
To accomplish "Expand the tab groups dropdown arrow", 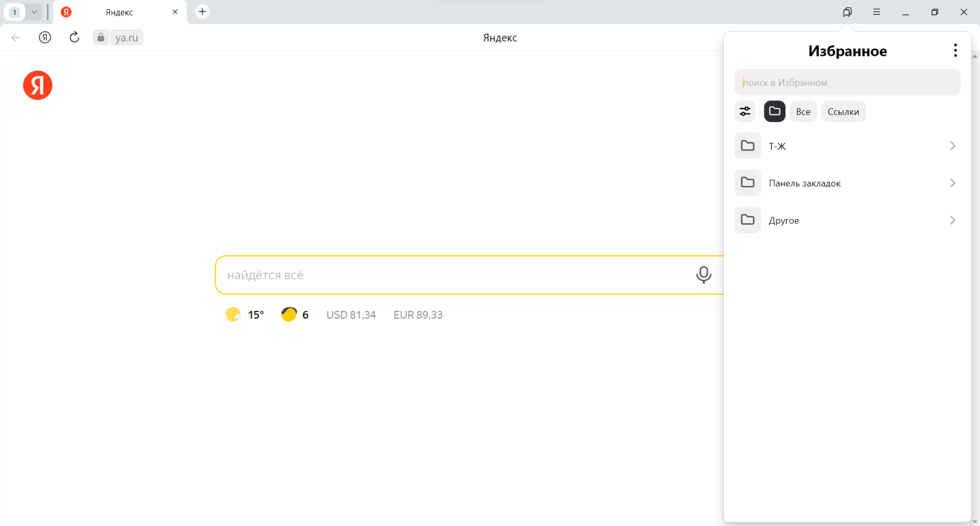I will click(x=34, y=12).
